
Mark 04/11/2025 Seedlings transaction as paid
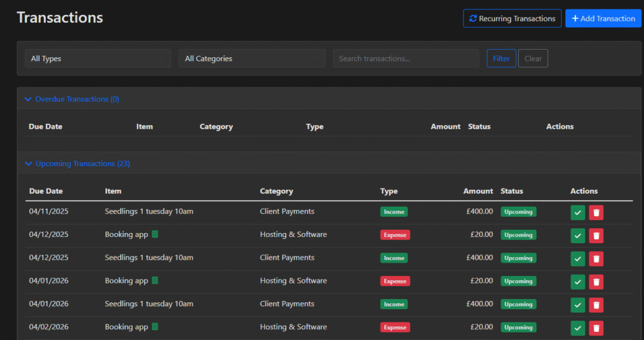[577, 212]
